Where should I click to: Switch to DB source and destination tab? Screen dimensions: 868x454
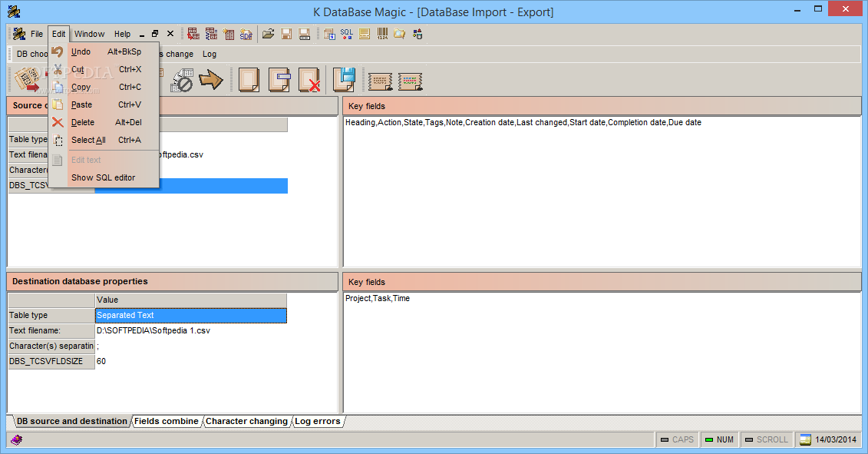coord(72,421)
